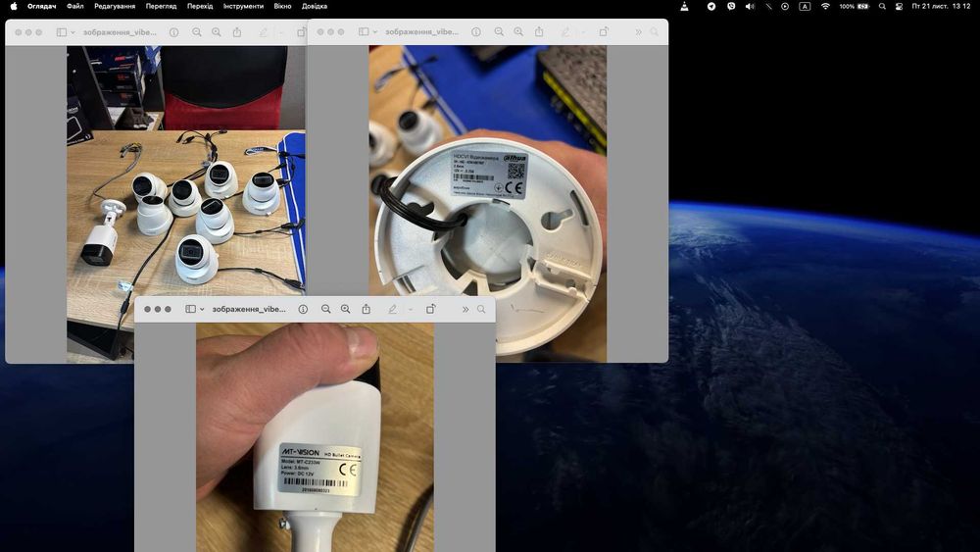Click the VLC cone menu bar icon
Screen dimensions: 980x552
pos(684,6)
